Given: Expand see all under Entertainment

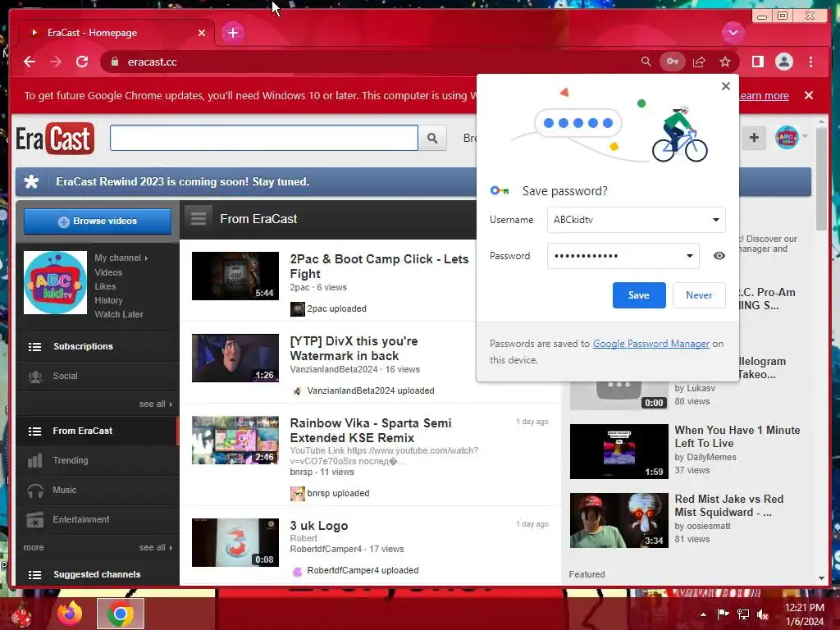Looking at the screenshot, I should pos(155,547).
